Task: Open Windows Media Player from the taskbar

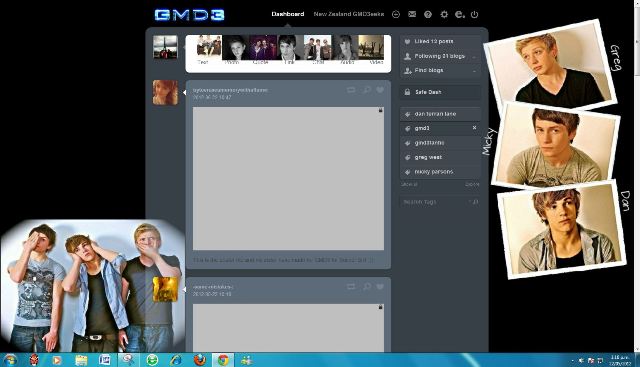Action: click(57, 360)
